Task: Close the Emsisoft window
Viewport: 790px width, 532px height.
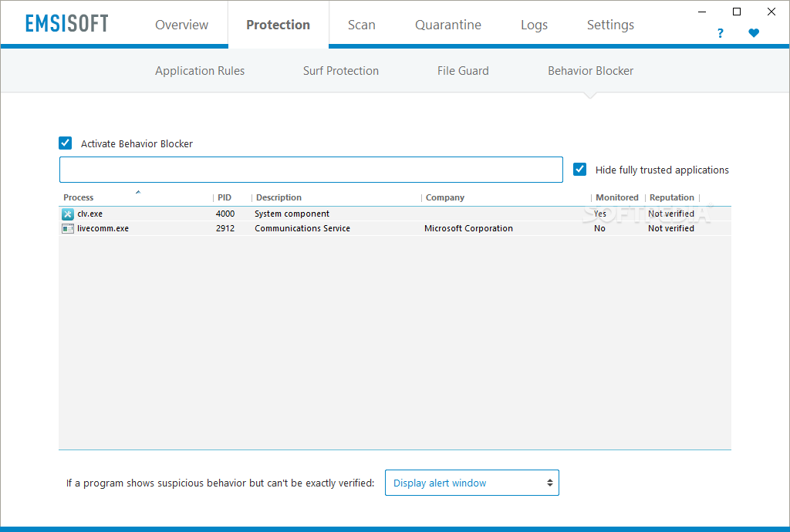Action: click(771, 12)
